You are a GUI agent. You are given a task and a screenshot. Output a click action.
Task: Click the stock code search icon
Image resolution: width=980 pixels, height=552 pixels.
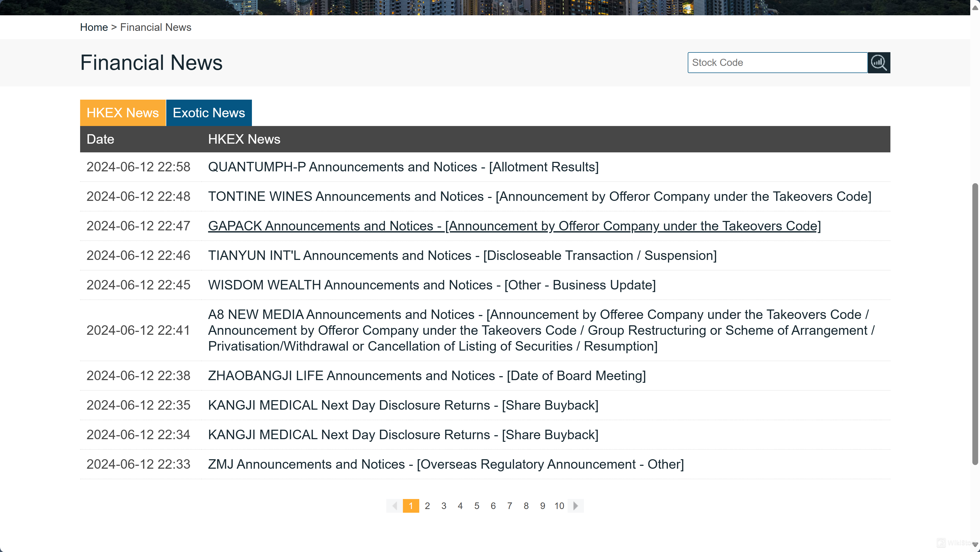pos(878,62)
